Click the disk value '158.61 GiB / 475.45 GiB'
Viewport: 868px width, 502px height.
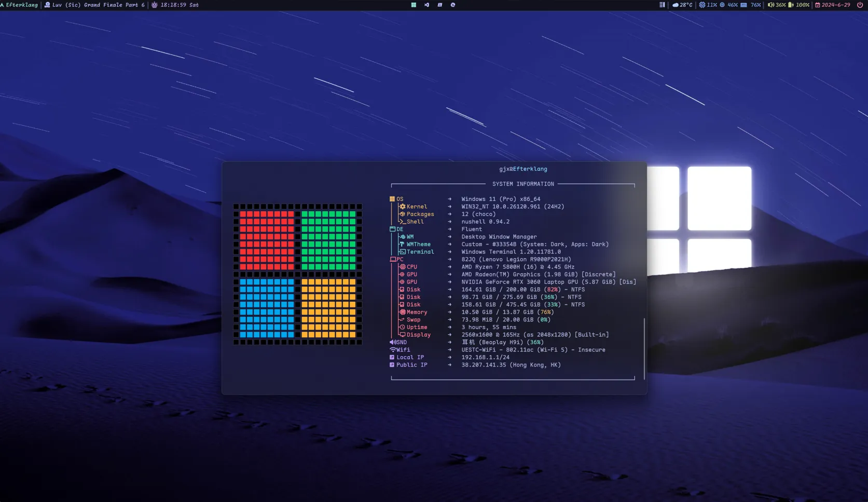(x=501, y=305)
